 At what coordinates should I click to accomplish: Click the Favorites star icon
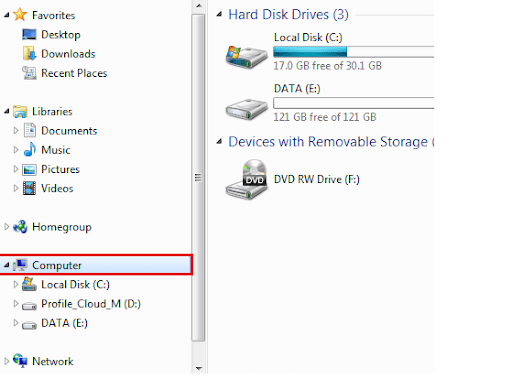[20, 15]
